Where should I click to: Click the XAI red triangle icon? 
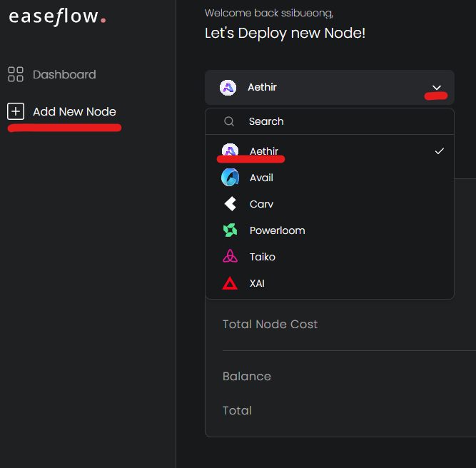[x=230, y=283]
